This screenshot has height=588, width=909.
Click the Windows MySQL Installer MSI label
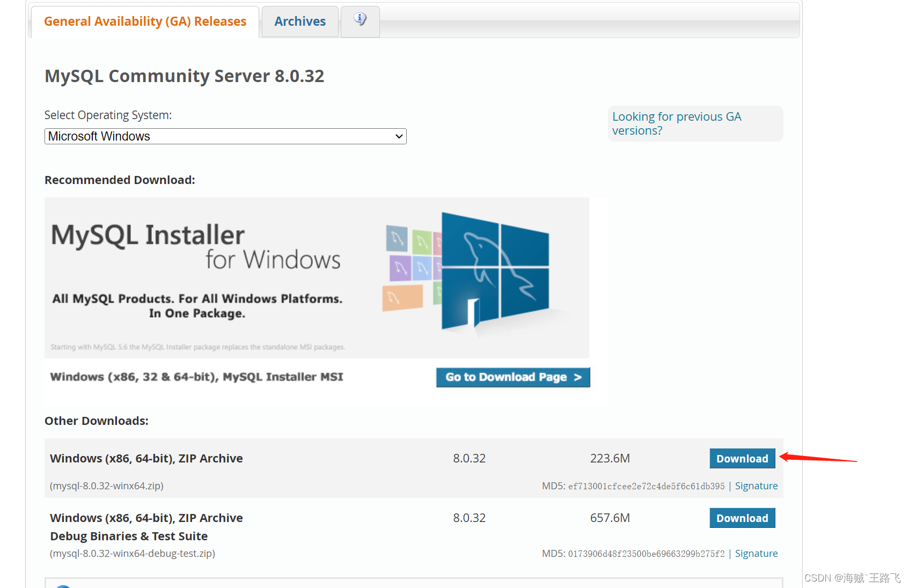[196, 377]
